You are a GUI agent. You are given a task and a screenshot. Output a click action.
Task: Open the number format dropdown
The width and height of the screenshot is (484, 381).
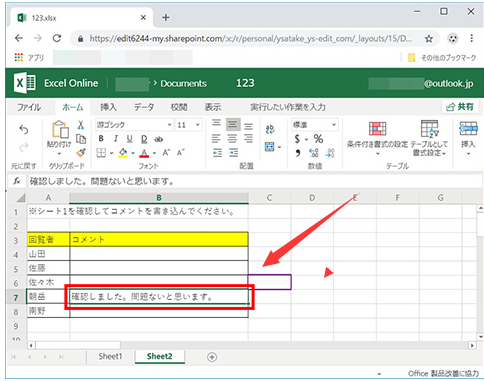pyautogui.click(x=315, y=125)
